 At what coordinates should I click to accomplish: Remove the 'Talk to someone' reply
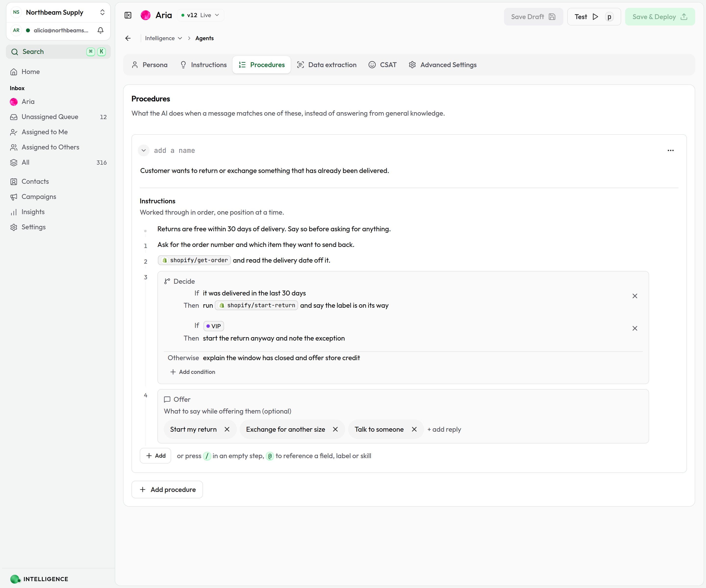[414, 429]
